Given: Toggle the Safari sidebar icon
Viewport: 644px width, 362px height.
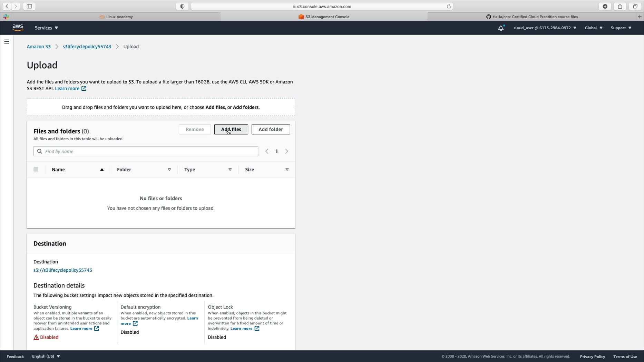Looking at the screenshot, I should tap(29, 6).
